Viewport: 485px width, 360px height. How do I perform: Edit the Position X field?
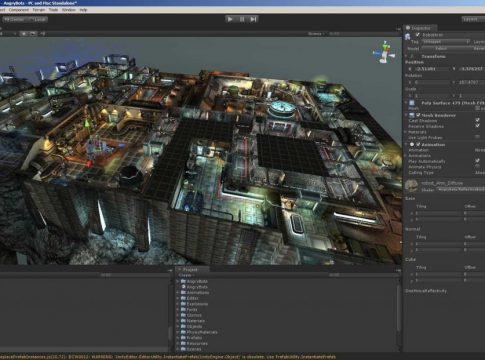(432, 69)
